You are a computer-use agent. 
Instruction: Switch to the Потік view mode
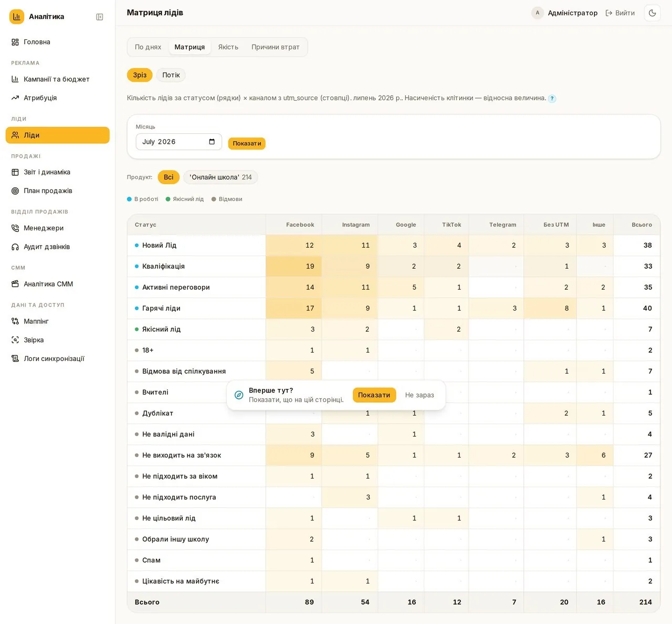pos(171,75)
